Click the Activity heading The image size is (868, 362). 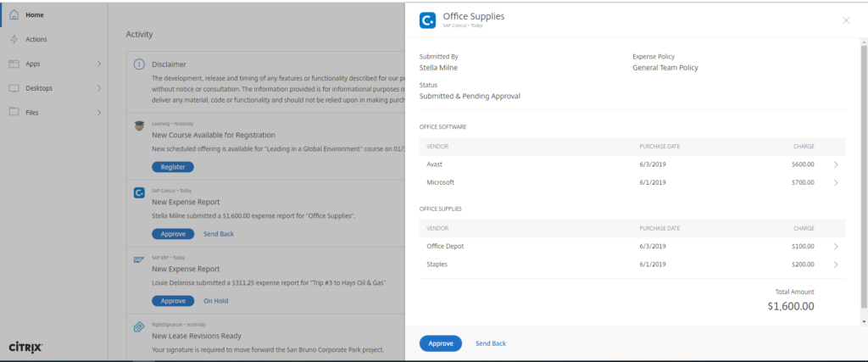[x=139, y=34]
